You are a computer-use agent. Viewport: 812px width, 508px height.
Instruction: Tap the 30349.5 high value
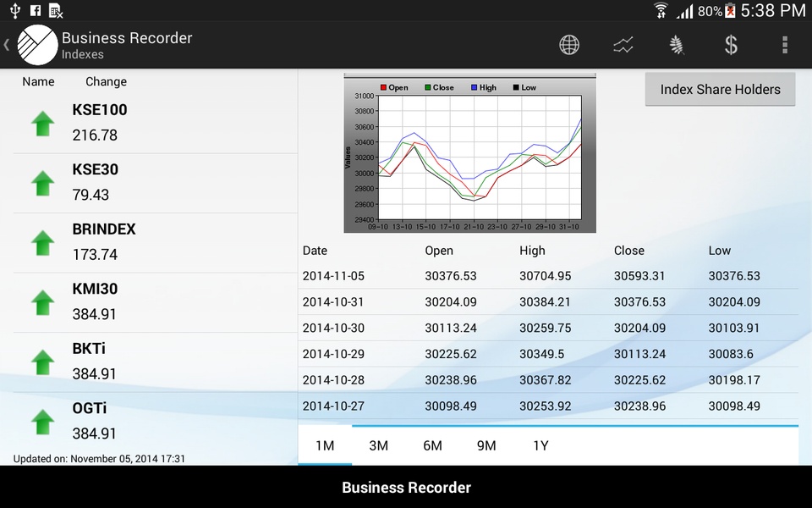tap(541, 354)
